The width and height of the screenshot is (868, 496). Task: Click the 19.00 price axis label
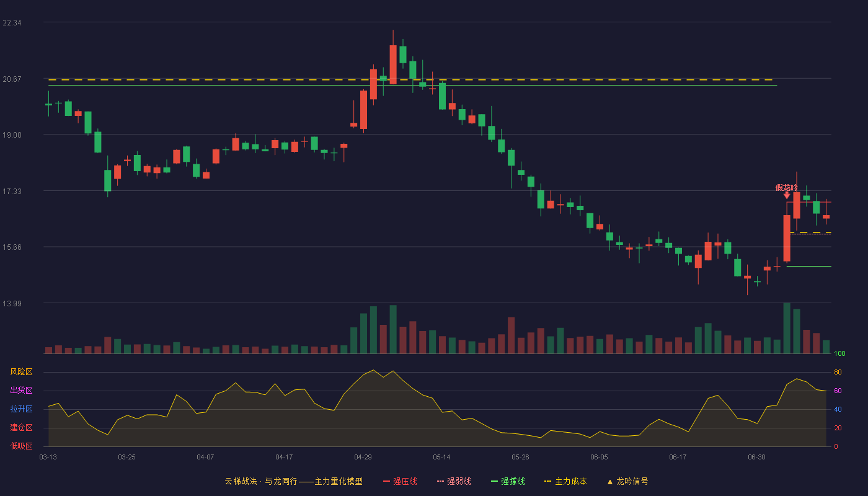click(12, 135)
